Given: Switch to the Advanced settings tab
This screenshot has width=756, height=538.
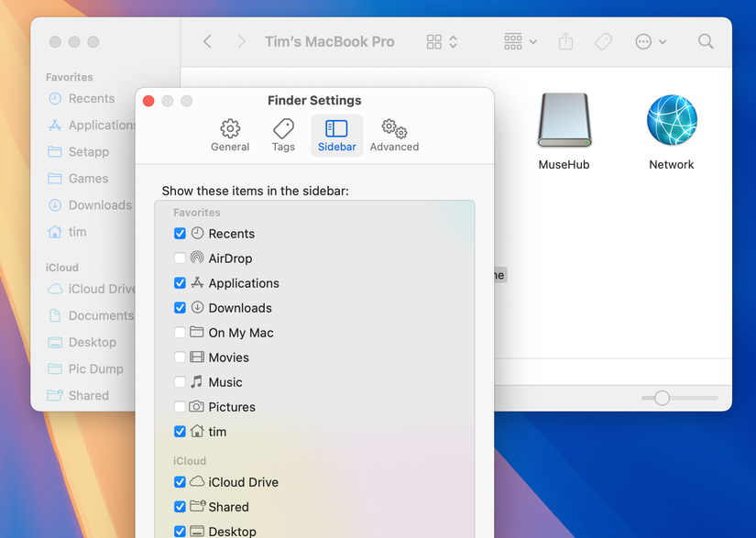Looking at the screenshot, I should pos(394,134).
